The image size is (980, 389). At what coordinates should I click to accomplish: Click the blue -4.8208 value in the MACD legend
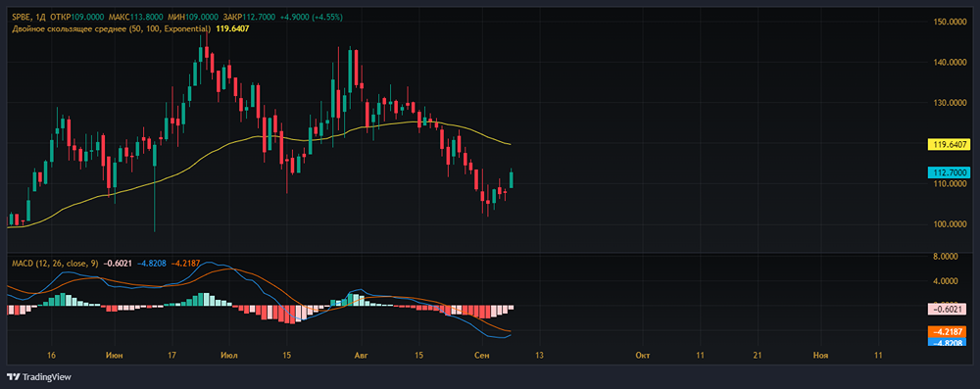click(x=151, y=264)
